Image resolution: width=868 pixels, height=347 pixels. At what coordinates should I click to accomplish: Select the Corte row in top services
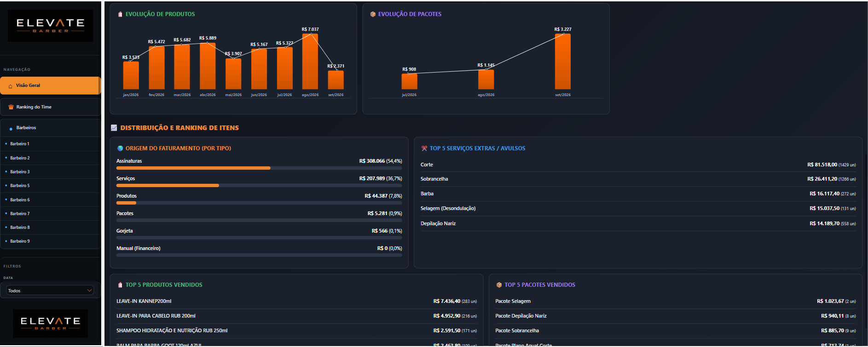[638, 165]
